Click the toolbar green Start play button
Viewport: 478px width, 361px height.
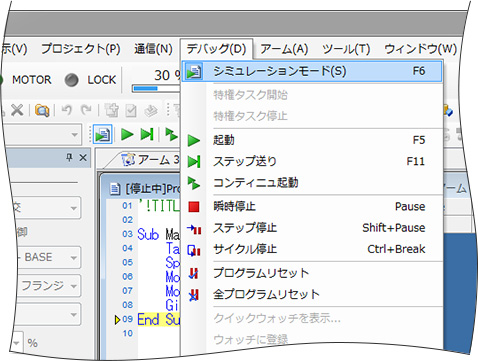click(127, 135)
